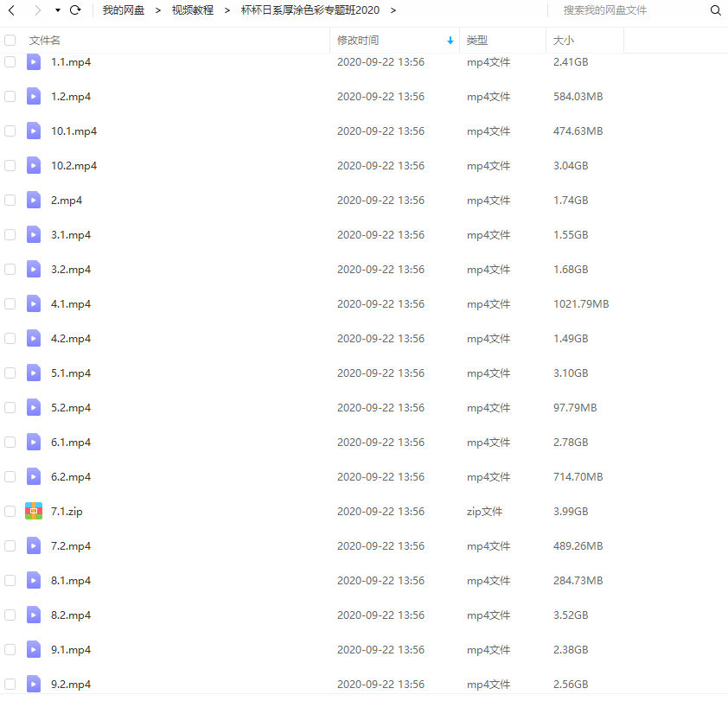The width and height of the screenshot is (728, 701).
Task: Click the zip文件 type cell
Action: pos(484,512)
